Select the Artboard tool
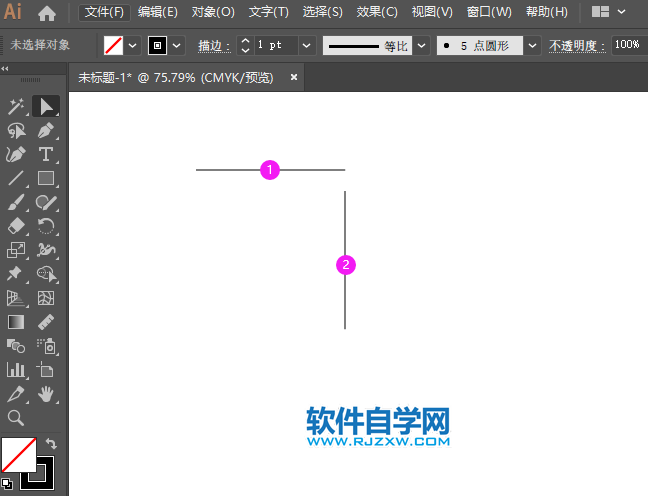This screenshot has width=648, height=496. tap(46, 370)
